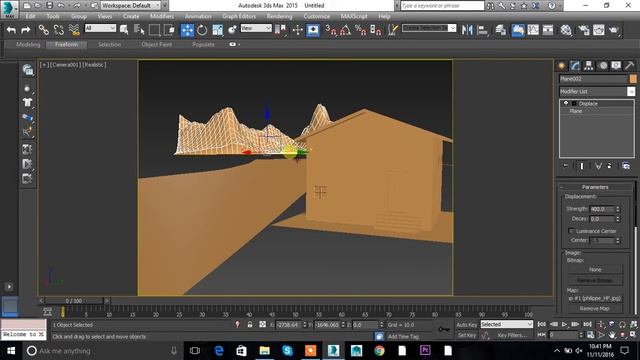Play the animation

point(564,324)
